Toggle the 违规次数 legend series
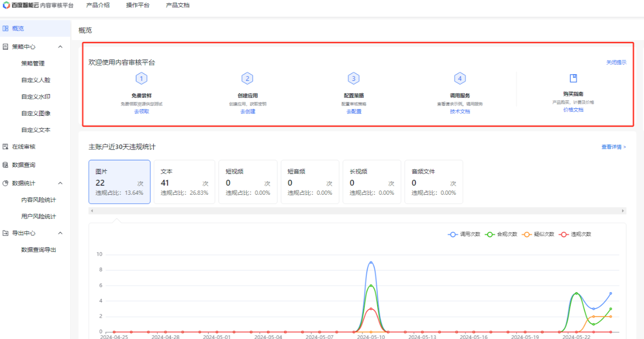 (x=575, y=234)
